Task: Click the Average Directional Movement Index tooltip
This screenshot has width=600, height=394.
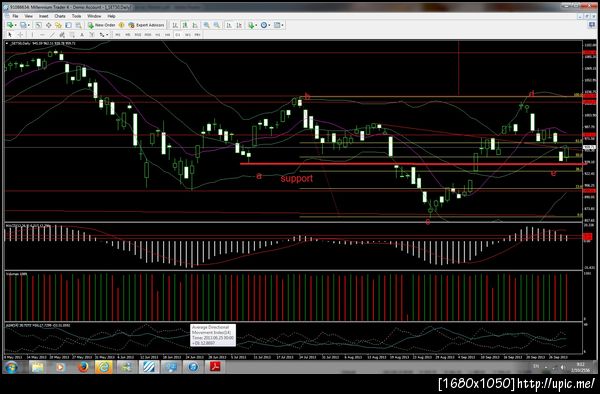Action: (x=213, y=335)
